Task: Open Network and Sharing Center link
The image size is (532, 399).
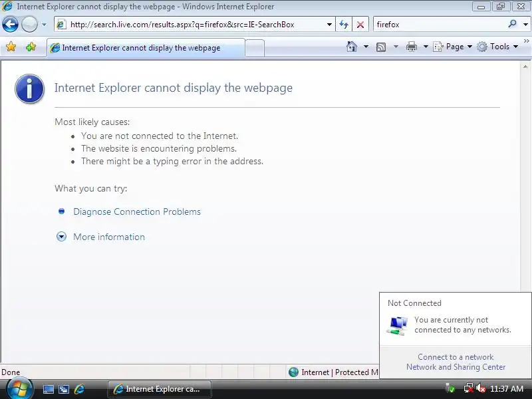Action: [456, 367]
